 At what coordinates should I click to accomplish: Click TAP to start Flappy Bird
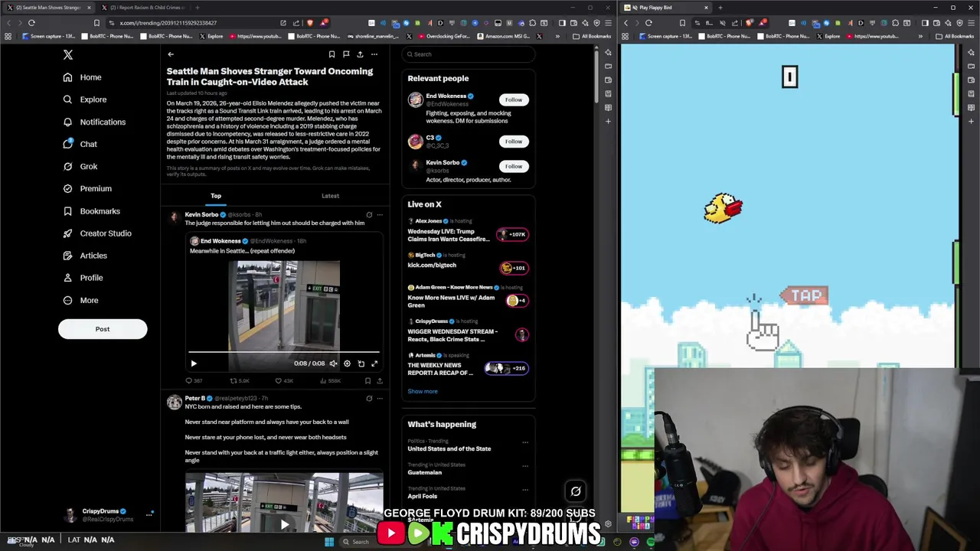pyautogui.click(x=805, y=295)
